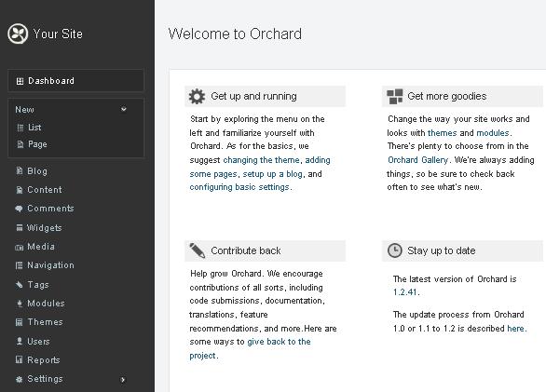Select List under the New menu
This screenshot has width=546, height=392.
pyautogui.click(x=34, y=128)
